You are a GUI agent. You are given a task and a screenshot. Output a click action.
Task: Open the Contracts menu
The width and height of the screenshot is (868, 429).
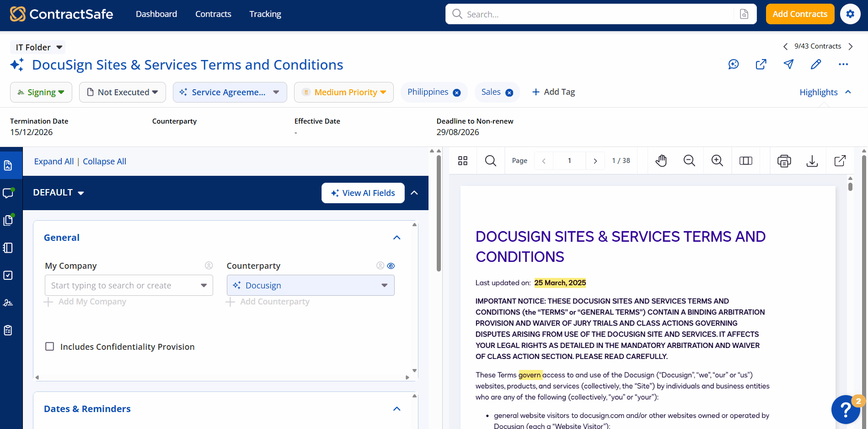213,14
